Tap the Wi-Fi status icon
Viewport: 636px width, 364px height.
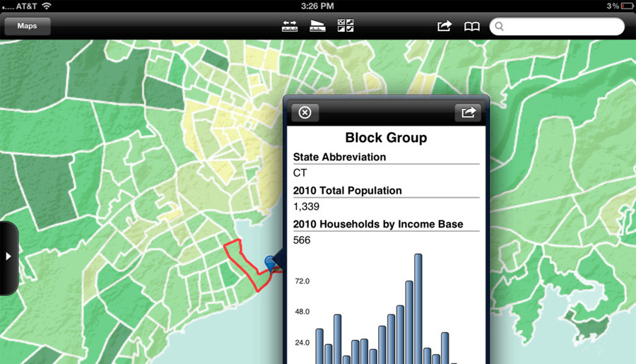coord(47,6)
